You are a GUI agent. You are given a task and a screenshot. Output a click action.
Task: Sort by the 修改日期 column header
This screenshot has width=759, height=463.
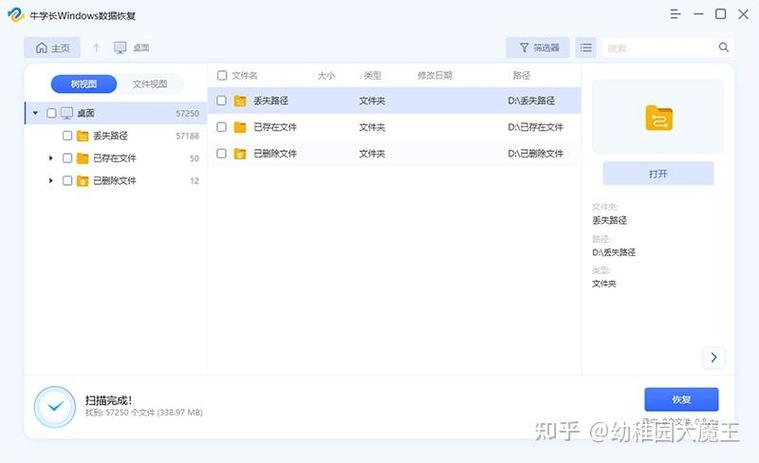pyautogui.click(x=435, y=75)
